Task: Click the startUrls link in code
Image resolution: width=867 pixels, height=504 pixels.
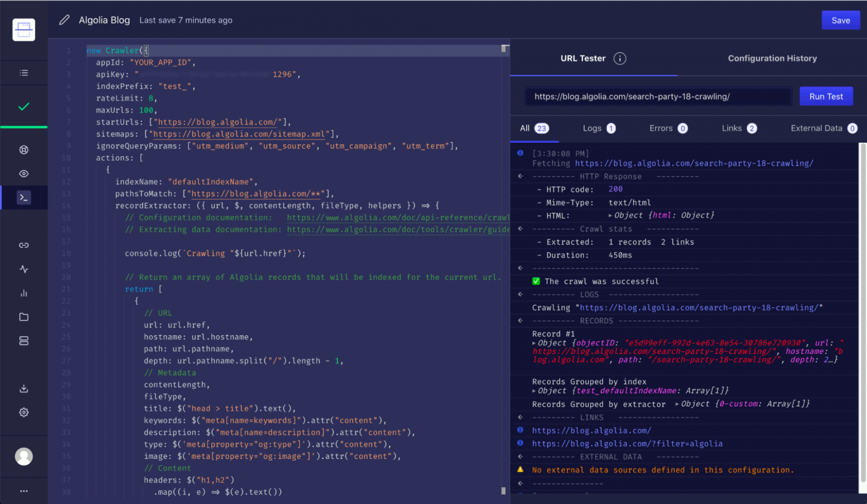Action: (x=217, y=122)
